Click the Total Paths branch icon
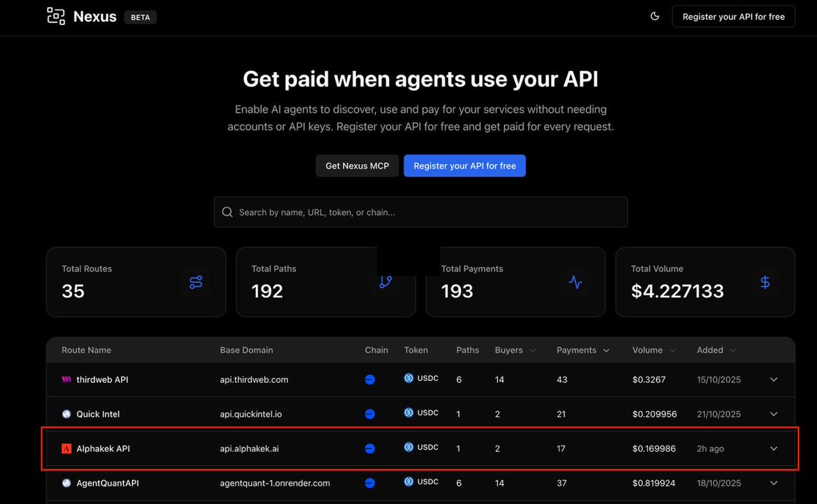817x504 pixels. pyautogui.click(x=386, y=282)
